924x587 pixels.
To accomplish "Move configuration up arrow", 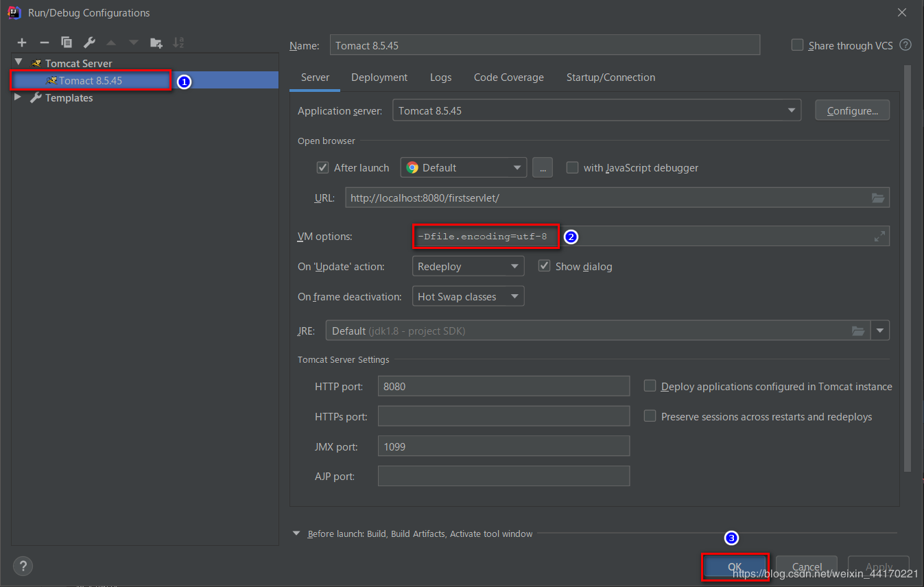I will click(x=111, y=43).
